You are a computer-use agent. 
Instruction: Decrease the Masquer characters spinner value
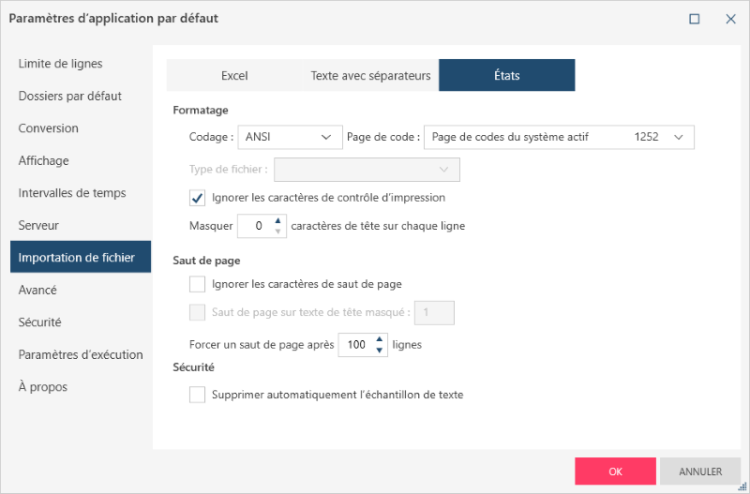(279, 231)
